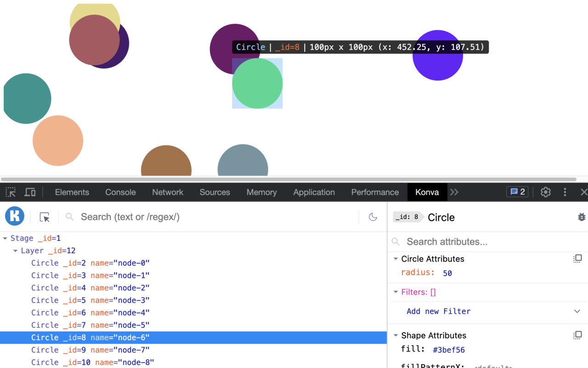Screen dimensions: 588x368
Task: Open the issues message counter badge
Action: point(517,192)
